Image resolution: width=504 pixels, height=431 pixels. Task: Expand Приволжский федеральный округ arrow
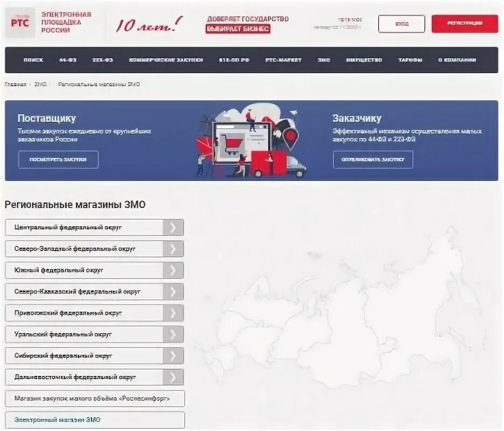click(x=173, y=313)
